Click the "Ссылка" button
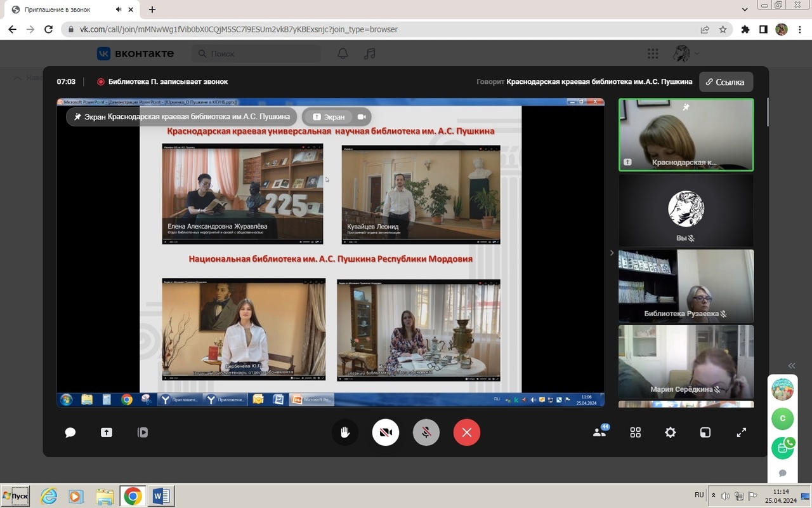The height and width of the screenshot is (508, 812). point(726,82)
